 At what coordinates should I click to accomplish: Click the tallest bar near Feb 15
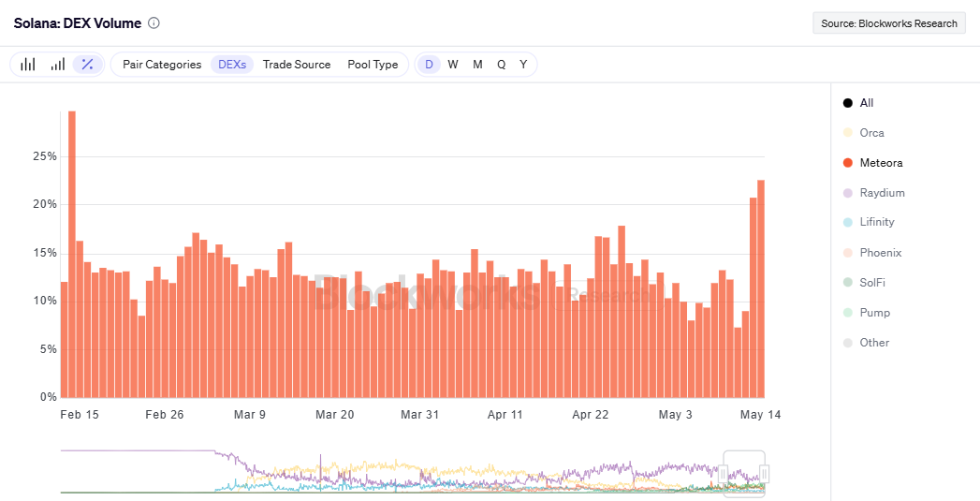pyautogui.click(x=72, y=253)
